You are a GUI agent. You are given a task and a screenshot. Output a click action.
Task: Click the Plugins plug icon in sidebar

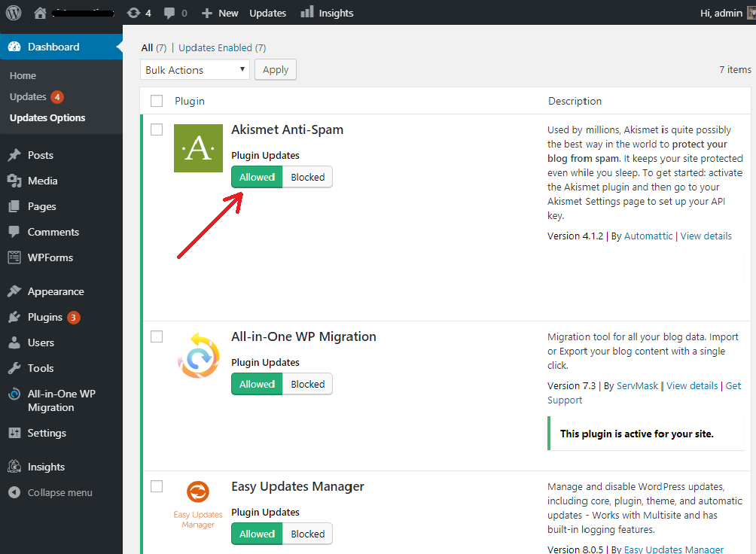click(x=14, y=317)
